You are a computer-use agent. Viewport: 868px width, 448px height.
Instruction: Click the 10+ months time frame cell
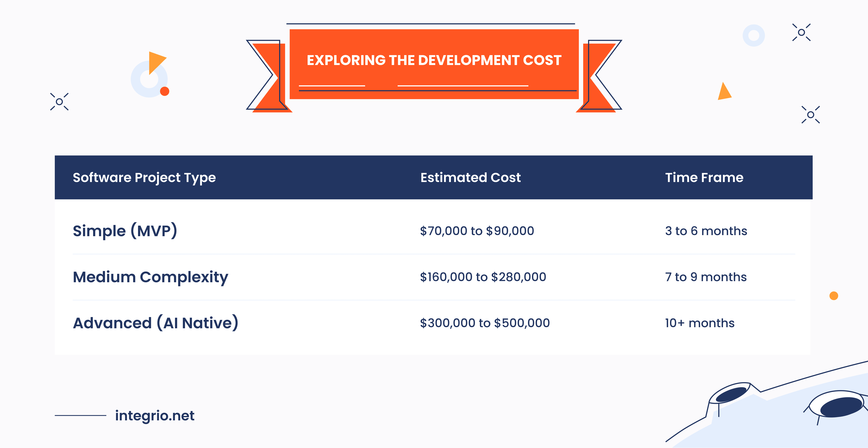[x=700, y=323]
